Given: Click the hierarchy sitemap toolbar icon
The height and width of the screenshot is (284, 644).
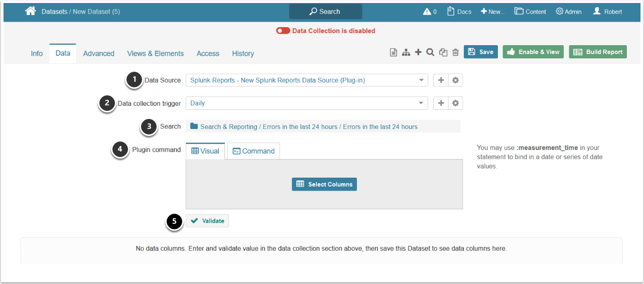Looking at the screenshot, I should [x=406, y=52].
